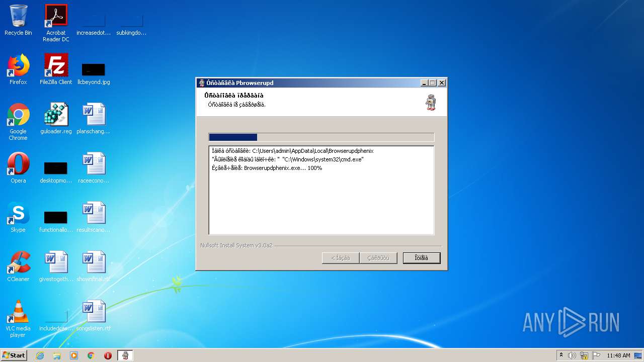Viewport: 644px width, 362px height.
Task: Select the functionallo black thumbnail file
Action: 56,221
